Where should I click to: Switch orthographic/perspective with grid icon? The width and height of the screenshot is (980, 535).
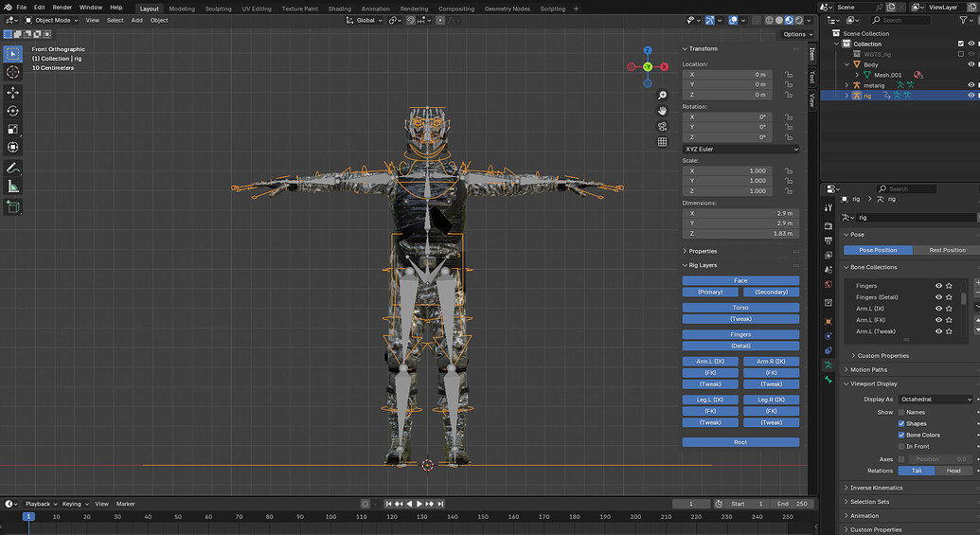[x=662, y=142]
